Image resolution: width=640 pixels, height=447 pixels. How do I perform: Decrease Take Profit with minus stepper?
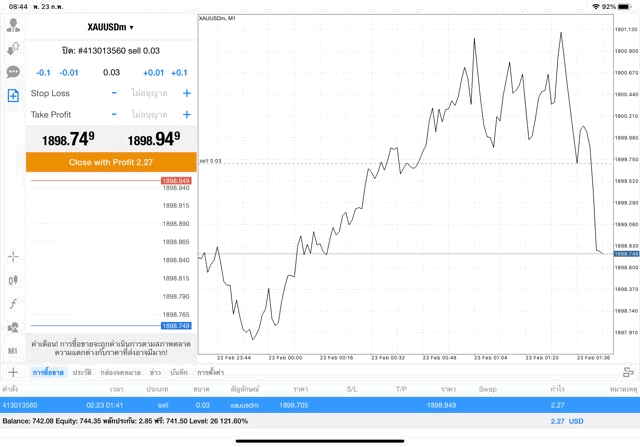click(114, 115)
